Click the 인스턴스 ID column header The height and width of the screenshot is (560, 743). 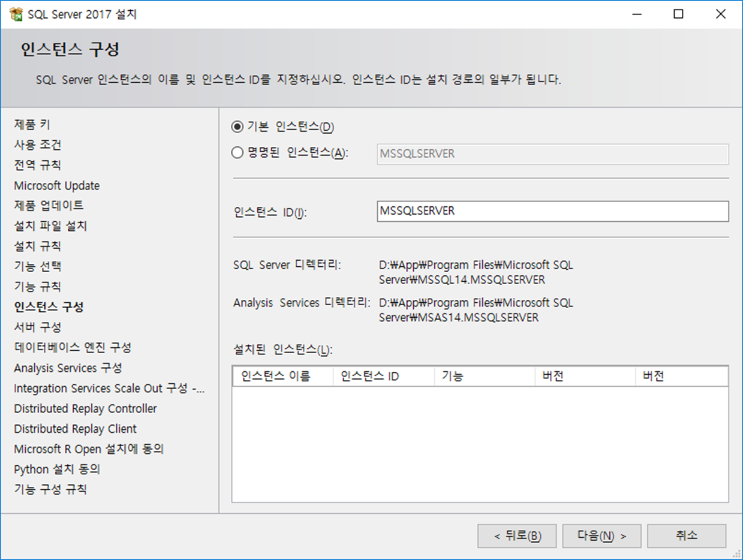[383, 377]
